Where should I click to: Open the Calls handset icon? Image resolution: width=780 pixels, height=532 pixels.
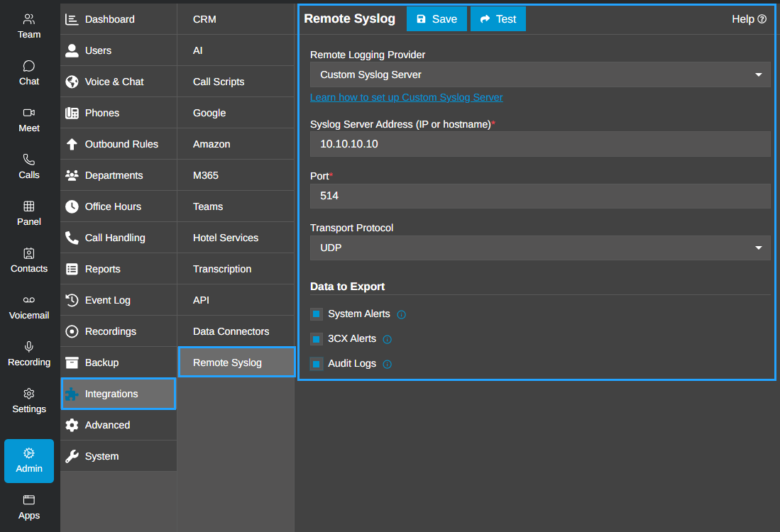point(29,160)
